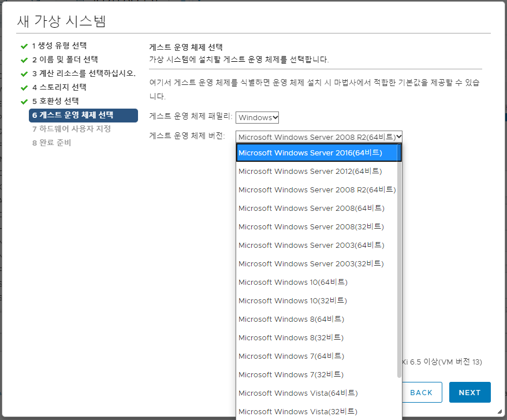The height and width of the screenshot is (420, 507).
Task: Pick Microsoft Windows 7(64비트)
Action: (x=317, y=356)
